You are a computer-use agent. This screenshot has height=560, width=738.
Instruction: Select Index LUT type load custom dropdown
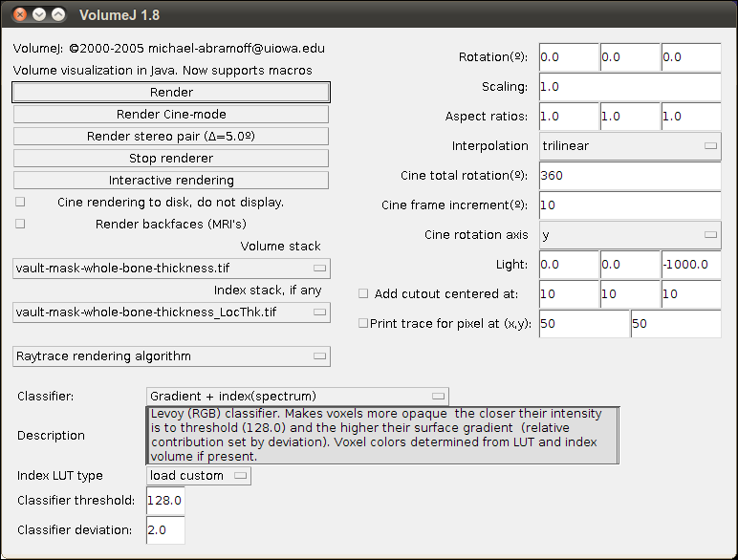click(x=199, y=475)
